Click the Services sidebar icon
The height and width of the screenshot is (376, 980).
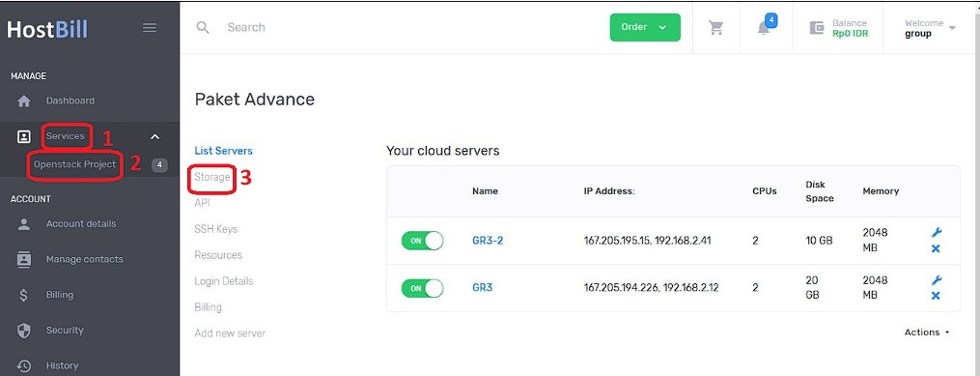click(23, 136)
